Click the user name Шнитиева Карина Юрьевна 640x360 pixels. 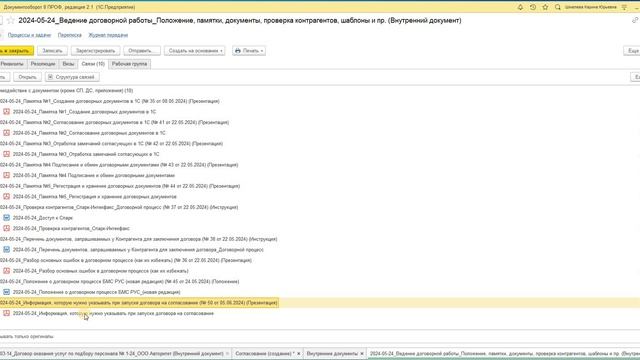coord(591,7)
